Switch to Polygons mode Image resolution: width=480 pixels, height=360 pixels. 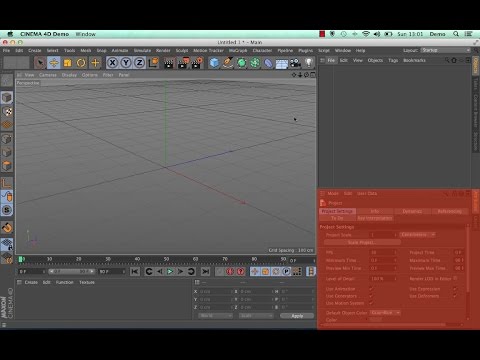(7, 166)
